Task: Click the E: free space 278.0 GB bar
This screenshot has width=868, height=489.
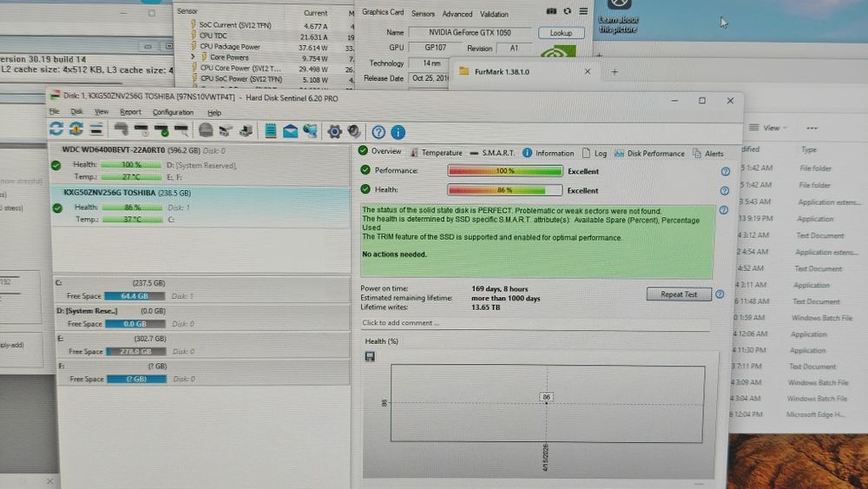Action: 136,351
